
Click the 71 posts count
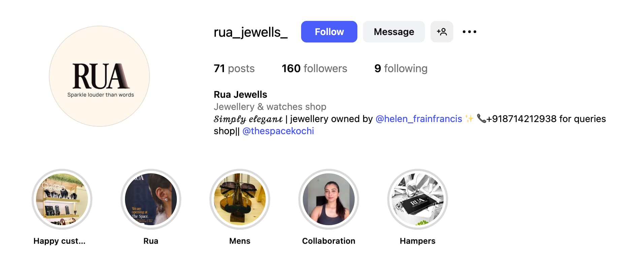(x=234, y=68)
